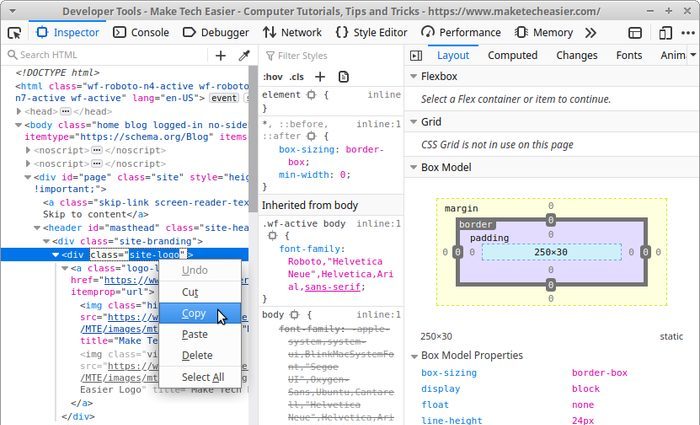Switch to the Debugger tab
This screenshot has height=425, width=700.
(216, 33)
